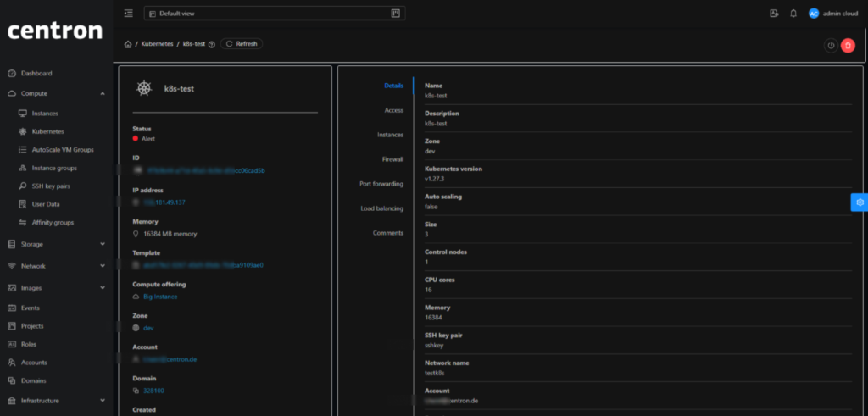The image size is (868, 416).
Task: Click the create project icon in header
Action: tap(774, 14)
